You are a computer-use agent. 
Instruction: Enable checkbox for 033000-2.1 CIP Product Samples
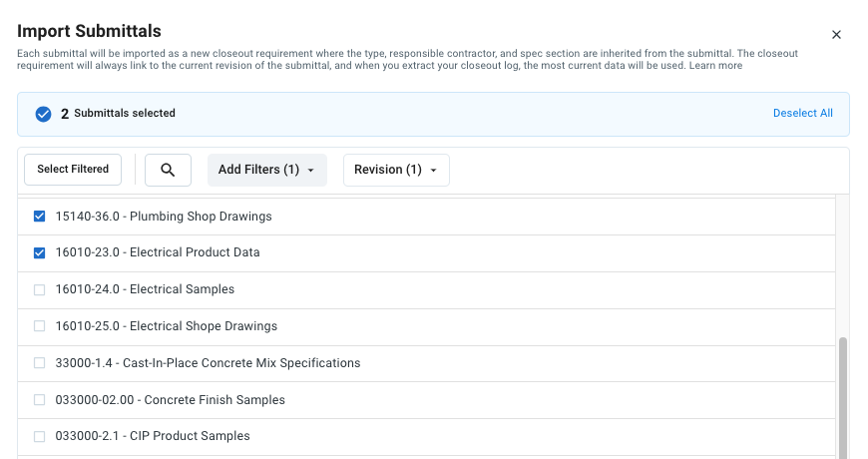(x=40, y=436)
